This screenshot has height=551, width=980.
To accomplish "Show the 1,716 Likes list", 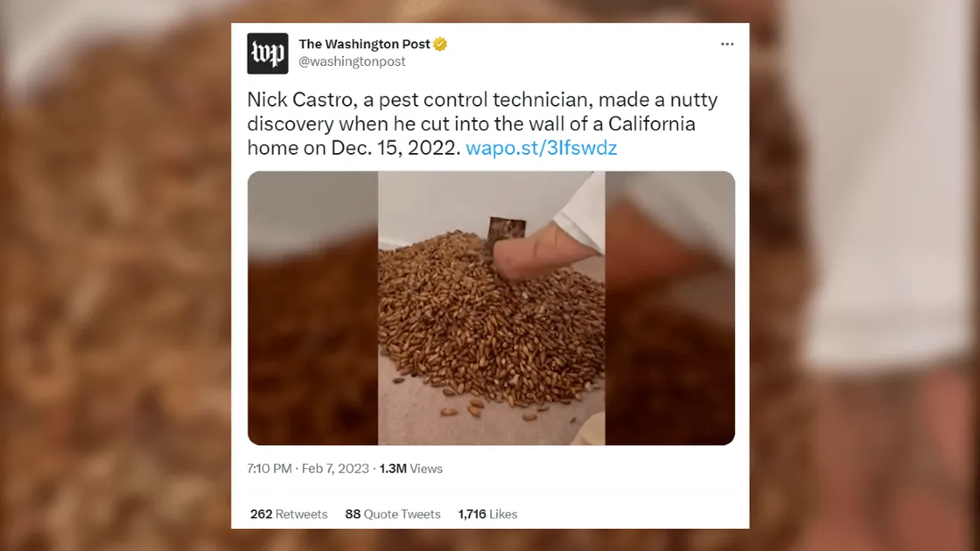I will pyautogui.click(x=487, y=515).
